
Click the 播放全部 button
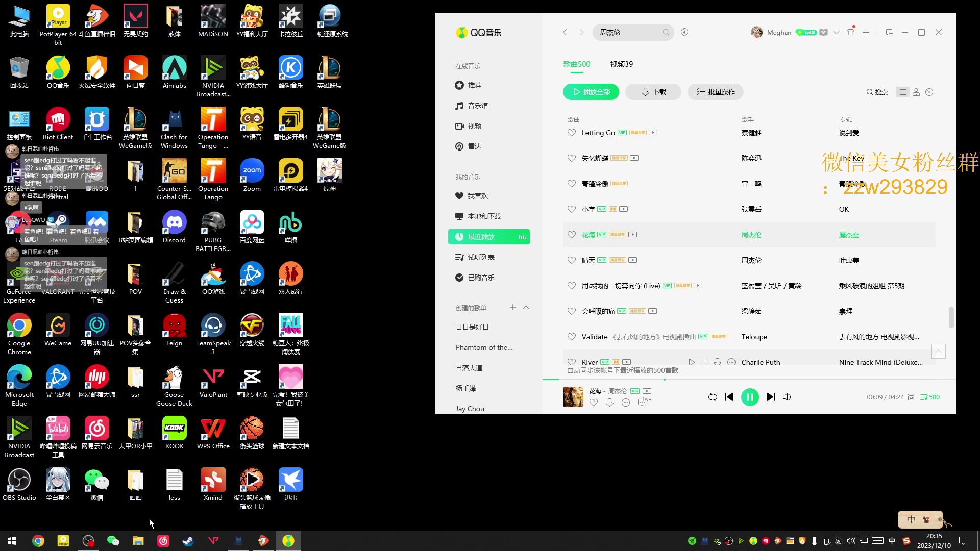591,92
